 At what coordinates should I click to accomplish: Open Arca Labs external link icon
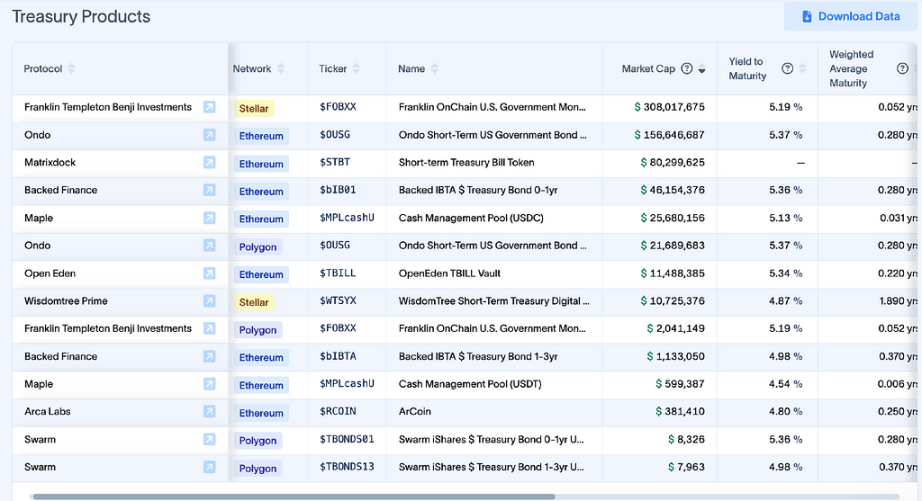click(209, 412)
